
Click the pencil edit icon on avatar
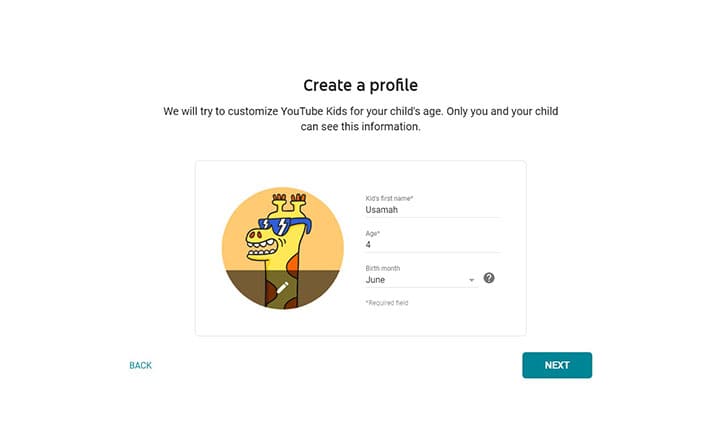tap(282, 288)
